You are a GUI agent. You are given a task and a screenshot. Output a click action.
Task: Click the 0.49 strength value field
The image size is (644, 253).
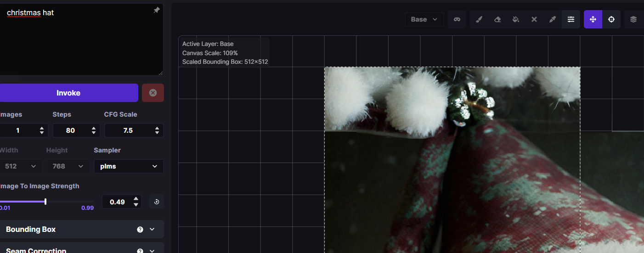point(118,202)
